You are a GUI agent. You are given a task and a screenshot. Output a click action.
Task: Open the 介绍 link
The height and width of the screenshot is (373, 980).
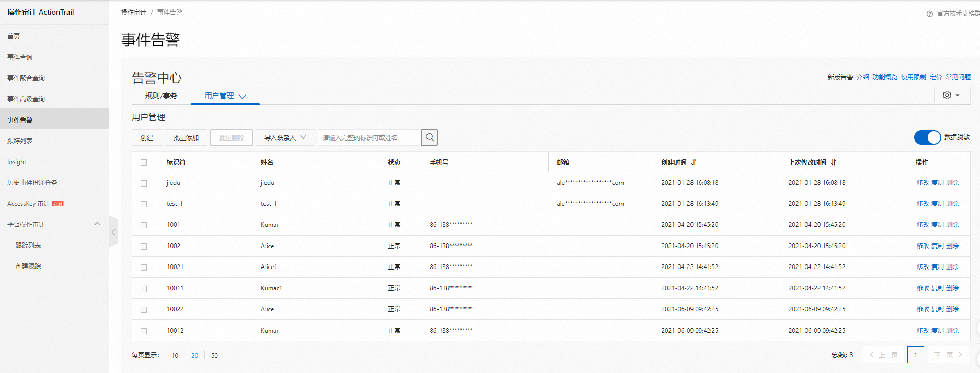pyautogui.click(x=863, y=77)
